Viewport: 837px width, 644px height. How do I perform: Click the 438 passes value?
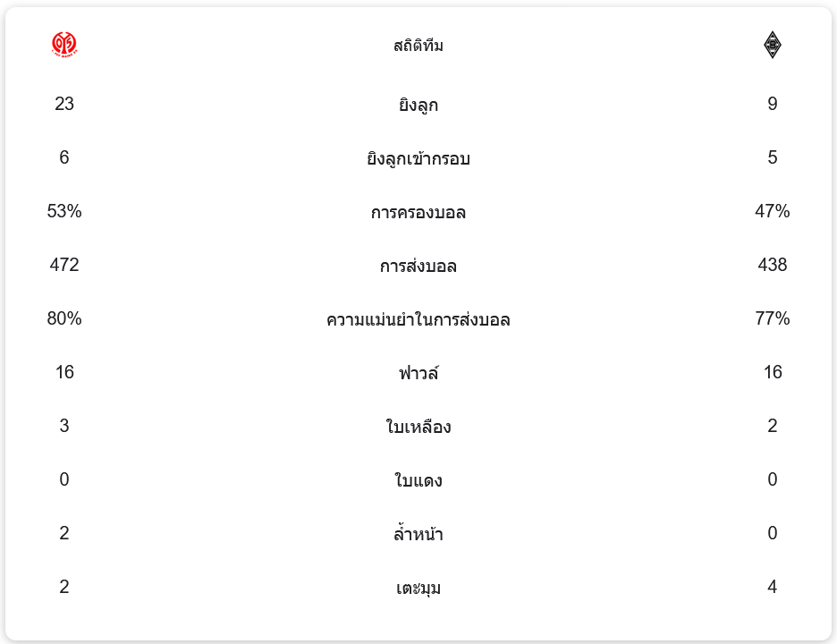point(773,265)
